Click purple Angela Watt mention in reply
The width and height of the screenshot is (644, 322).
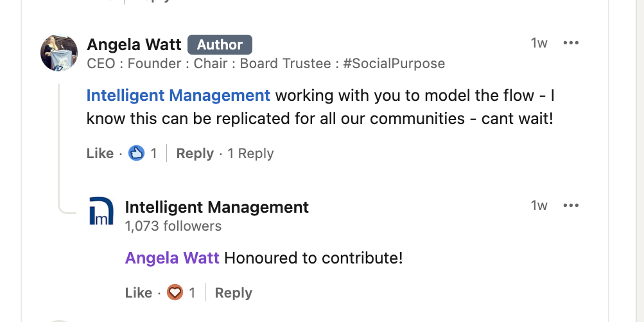[x=172, y=258]
